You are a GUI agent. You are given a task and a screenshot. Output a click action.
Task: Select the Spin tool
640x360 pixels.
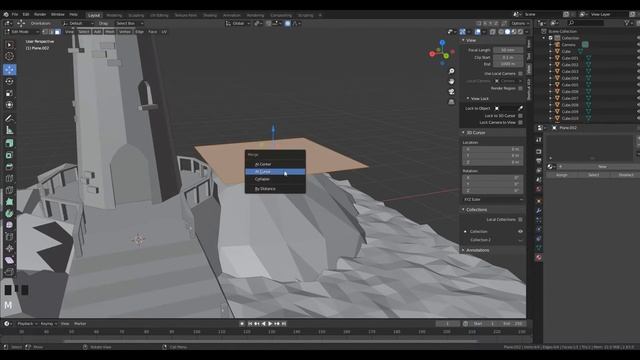(9, 213)
